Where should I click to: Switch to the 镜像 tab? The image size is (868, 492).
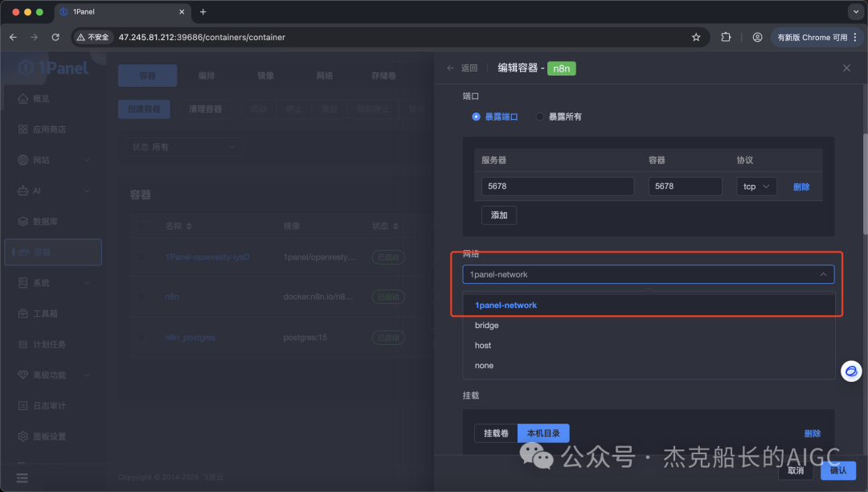point(266,76)
